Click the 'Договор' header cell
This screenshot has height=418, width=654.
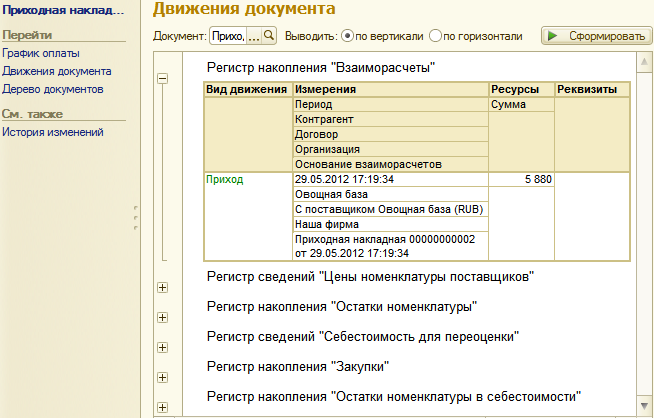390,134
